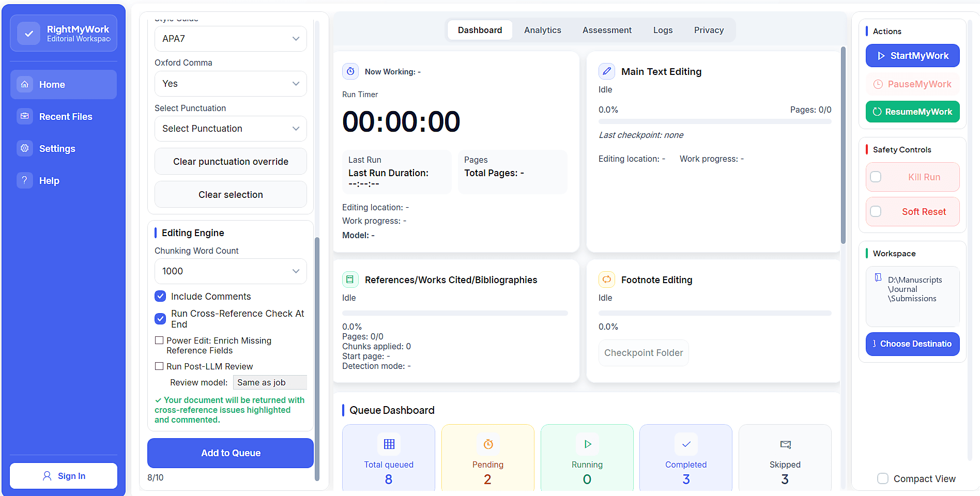Switch to the Assessment tab
The width and height of the screenshot is (980, 496).
click(607, 30)
